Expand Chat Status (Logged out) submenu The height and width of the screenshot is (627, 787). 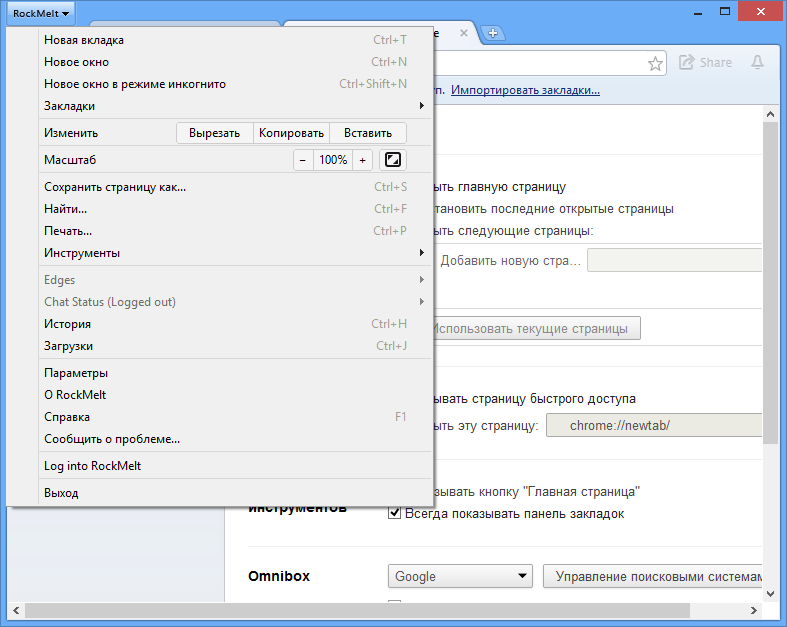[x=235, y=302]
